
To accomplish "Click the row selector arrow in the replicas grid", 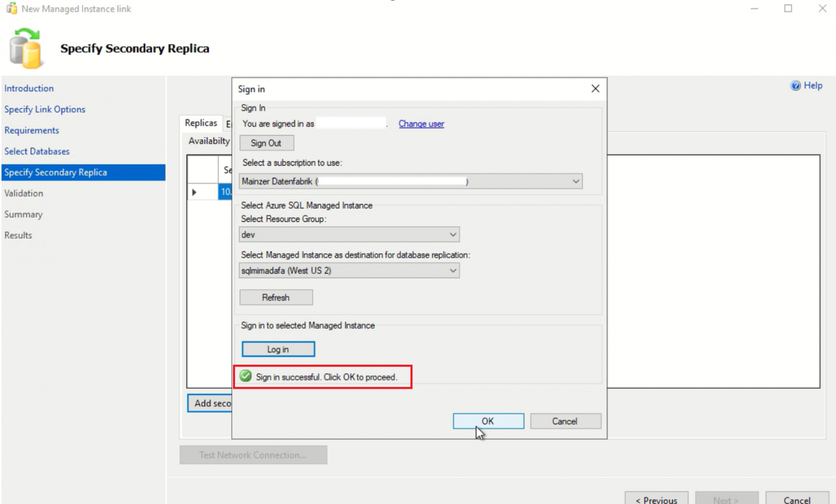I will pyautogui.click(x=195, y=192).
